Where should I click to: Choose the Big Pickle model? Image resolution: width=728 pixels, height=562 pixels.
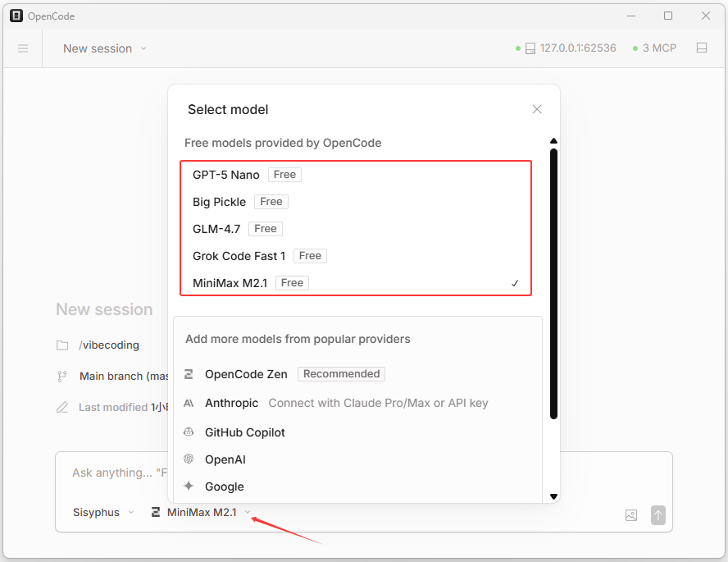pos(219,202)
